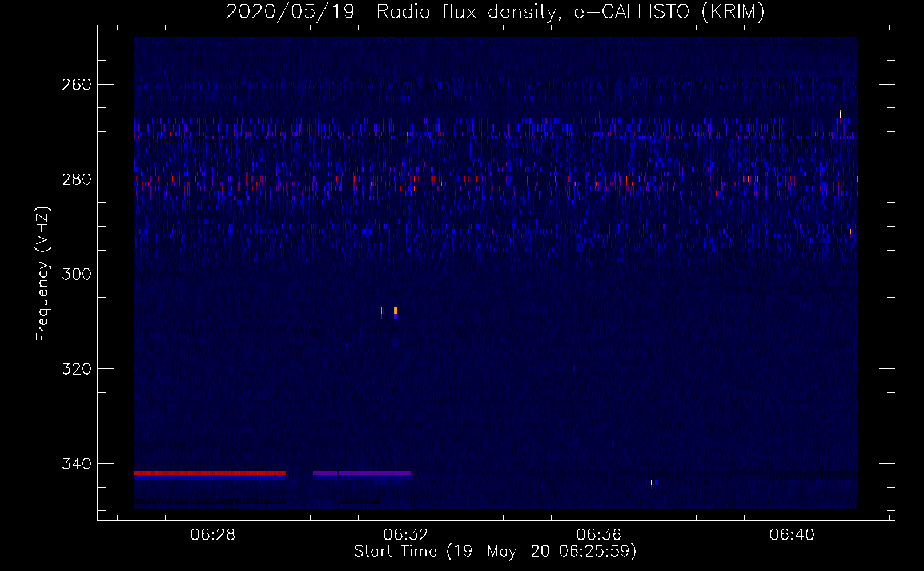Click the 06:40 time tick label
Image resolution: width=924 pixels, height=571 pixels.
[x=792, y=535]
